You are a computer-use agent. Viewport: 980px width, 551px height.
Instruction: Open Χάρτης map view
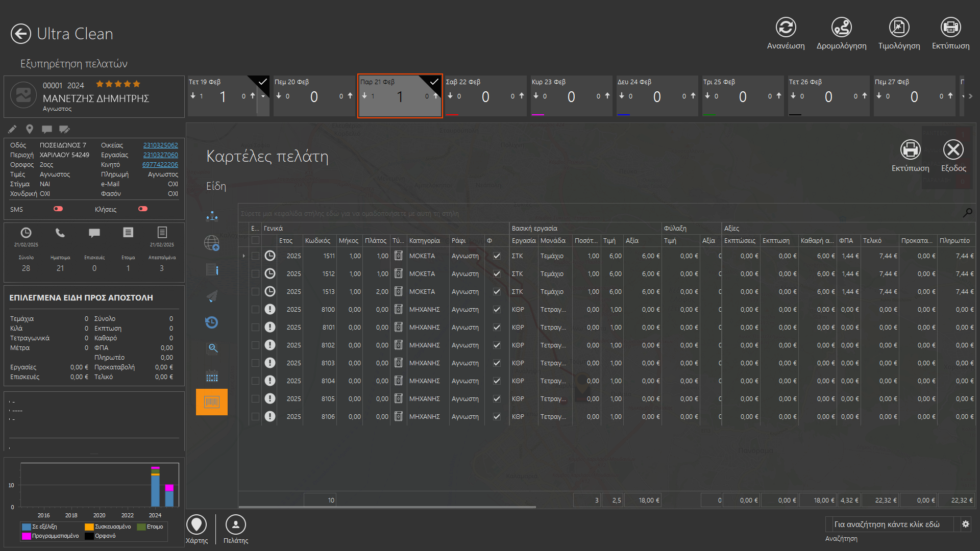pyautogui.click(x=197, y=525)
